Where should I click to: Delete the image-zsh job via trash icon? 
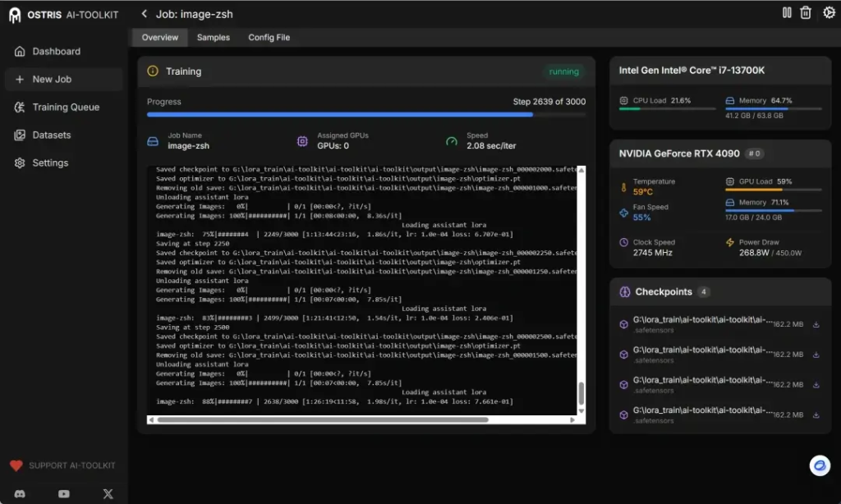click(x=806, y=13)
